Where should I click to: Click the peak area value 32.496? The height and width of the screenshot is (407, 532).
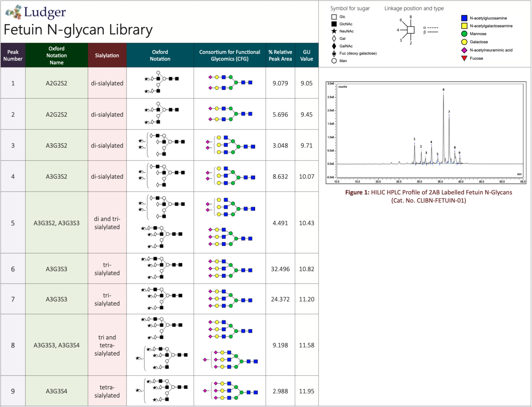pos(281,269)
